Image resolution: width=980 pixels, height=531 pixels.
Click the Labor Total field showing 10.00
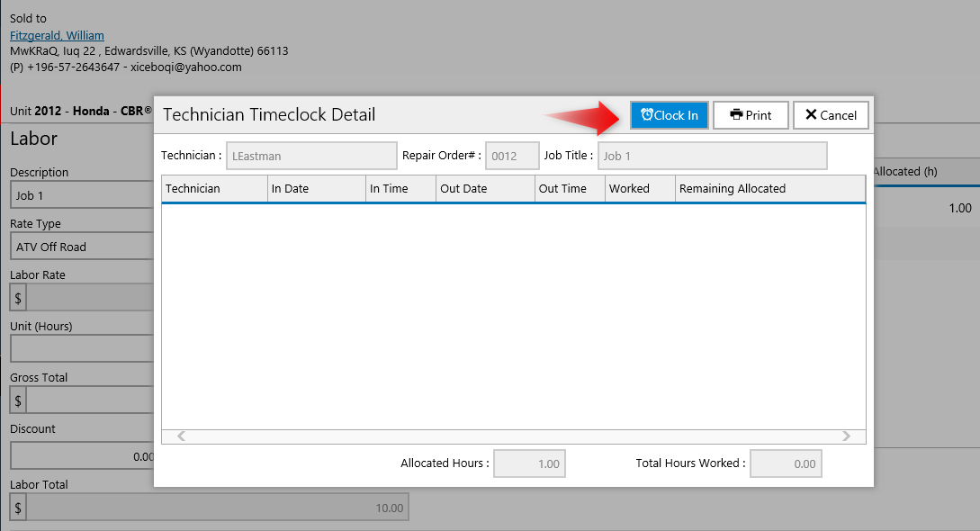[x=217, y=508]
